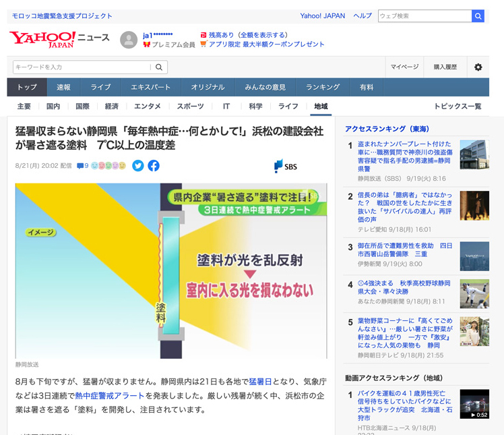Switch to 国際 category
The height and width of the screenshot is (435, 504).
click(x=82, y=106)
